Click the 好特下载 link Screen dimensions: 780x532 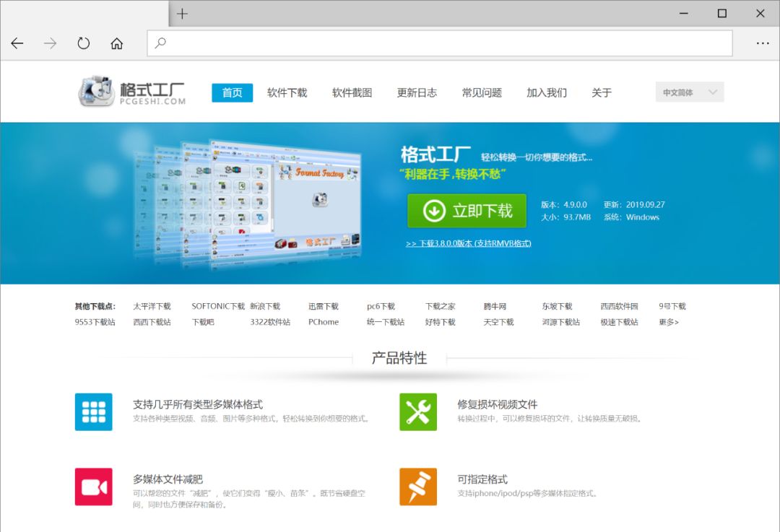click(x=441, y=322)
